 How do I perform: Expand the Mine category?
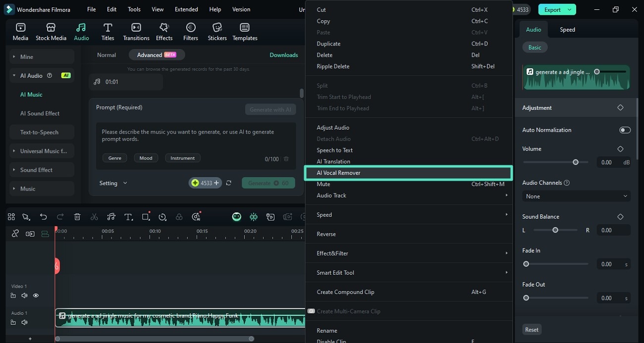[x=42, y=57]
